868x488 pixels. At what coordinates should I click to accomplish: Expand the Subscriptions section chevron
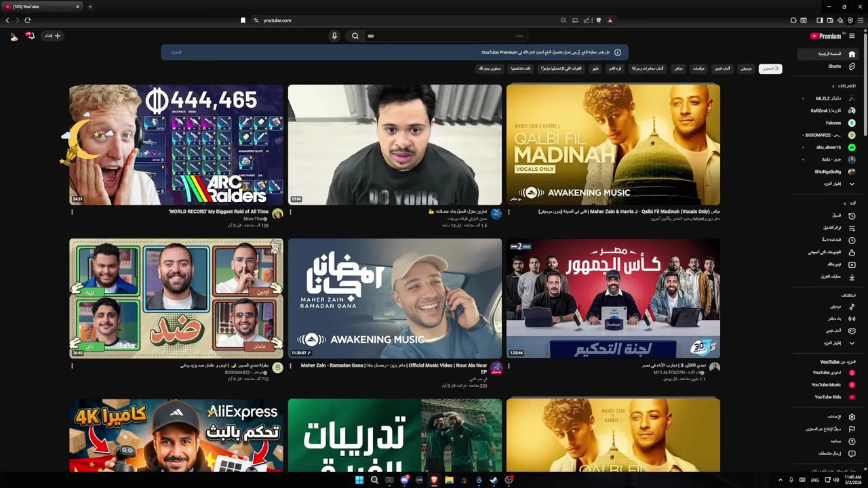pyautogui.click(x=833, y=86)
